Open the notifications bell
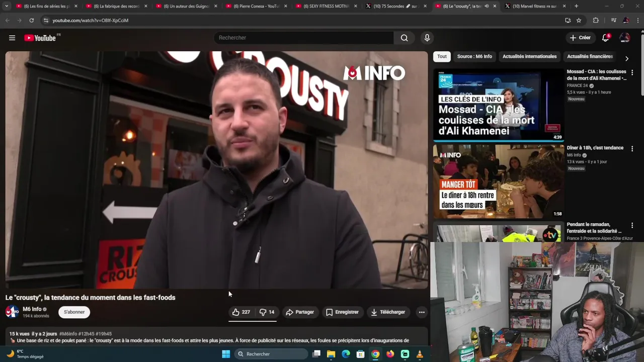 coord(606,38)
